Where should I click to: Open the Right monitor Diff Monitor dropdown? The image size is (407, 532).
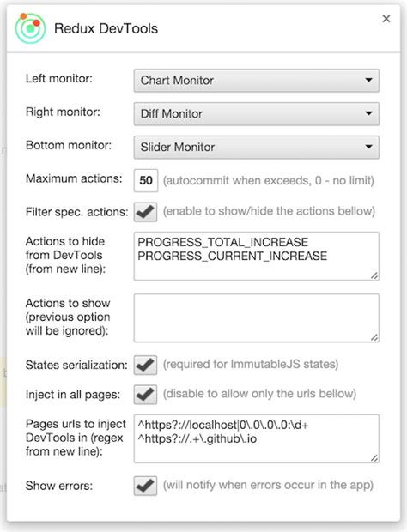[256, 113]
